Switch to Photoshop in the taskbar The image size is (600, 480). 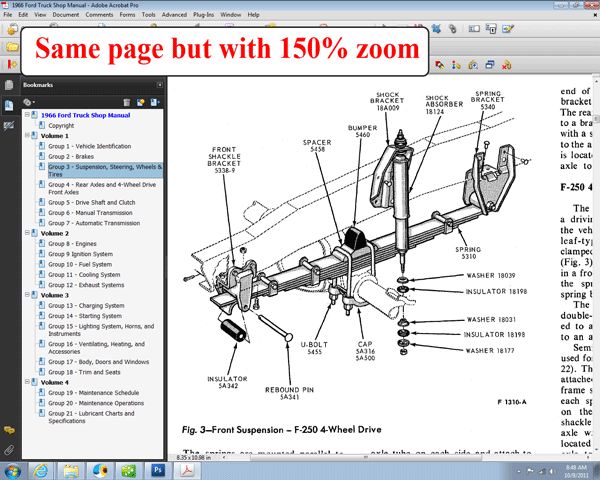tap(158, 471)
